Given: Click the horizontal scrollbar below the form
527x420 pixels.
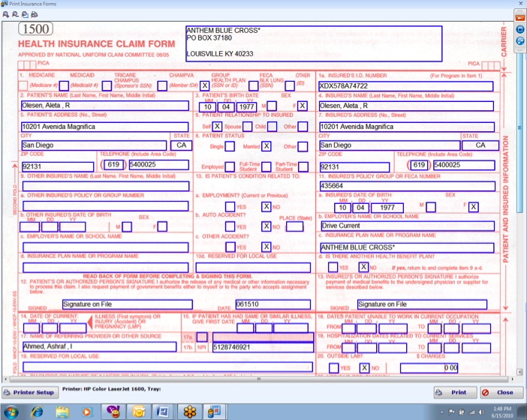Looking at the screenshot, I should point(259,379).
